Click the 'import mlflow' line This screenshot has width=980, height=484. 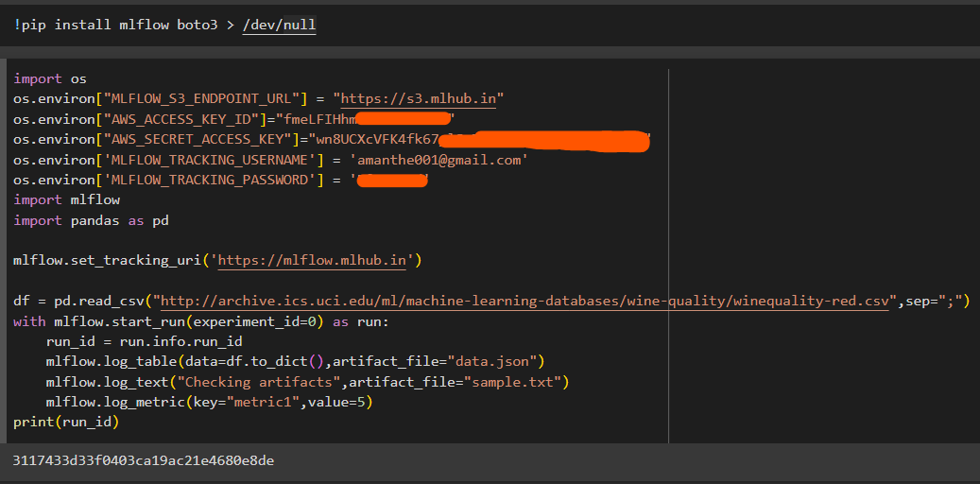click(66, 200)
